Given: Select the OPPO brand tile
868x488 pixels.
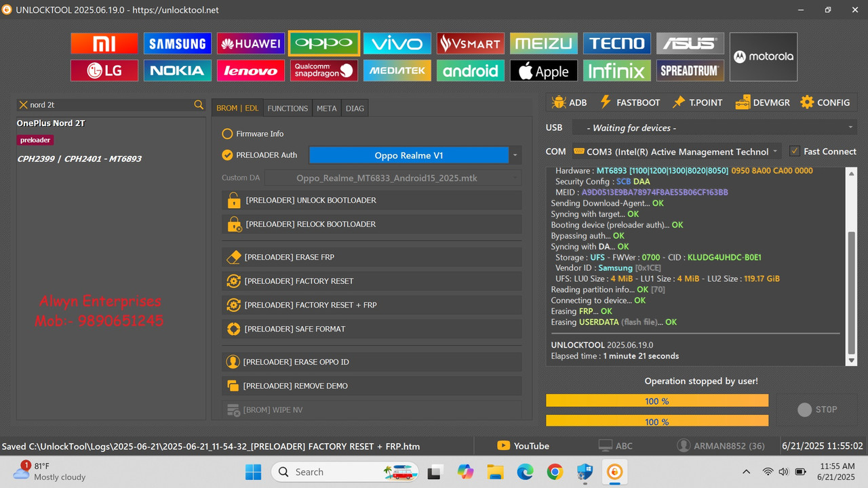Looking at the screenshot, I should pos(324,43).
